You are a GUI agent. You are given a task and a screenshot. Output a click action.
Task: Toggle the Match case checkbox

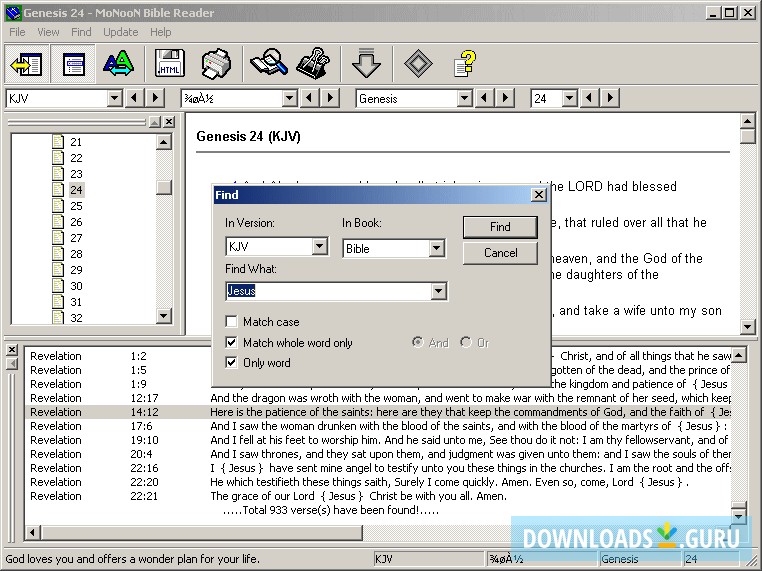click(231, 322)
